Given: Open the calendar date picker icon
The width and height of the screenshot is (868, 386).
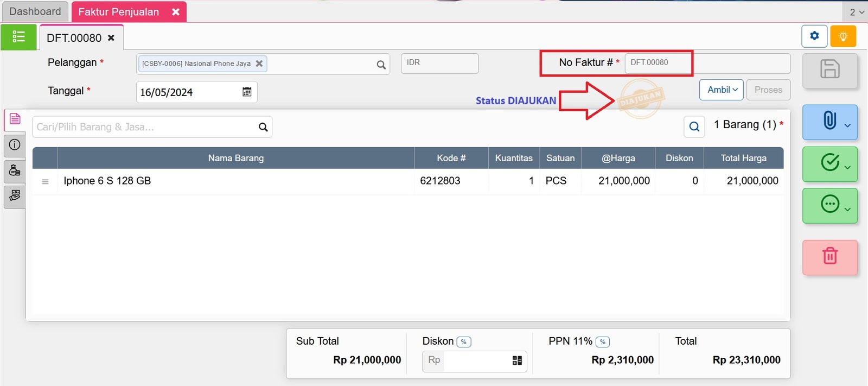Looking at the screenshot, I should tap(247, 92).
